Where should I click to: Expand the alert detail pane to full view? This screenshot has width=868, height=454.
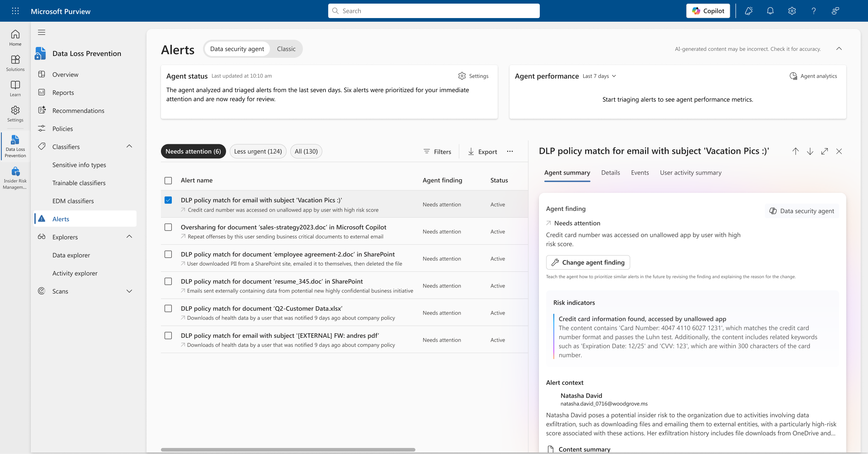825,151
